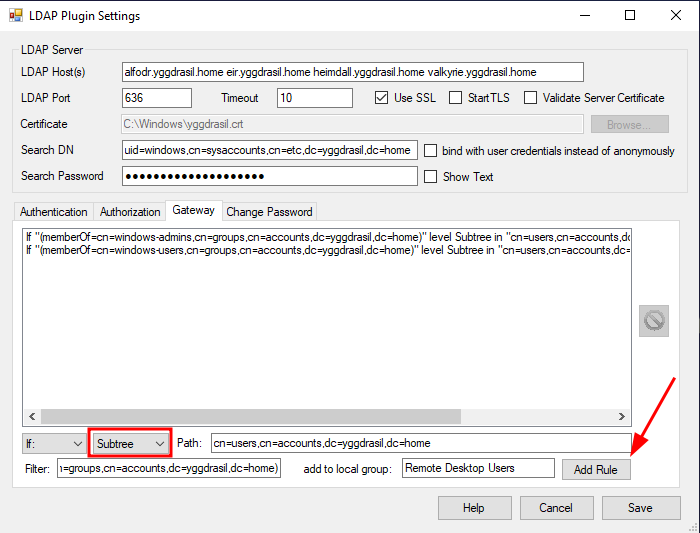The image size is (700, 533).
Task: Click the rules list horizontal scrollbar thumb
Action: (x=251, y=416)
